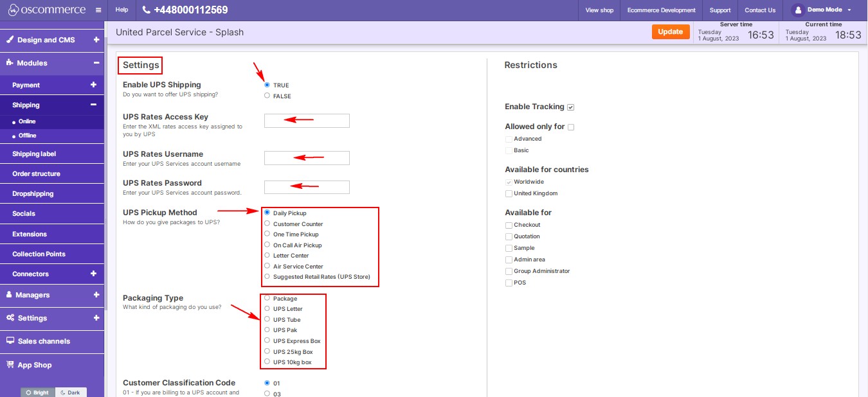This screenshot has height=397, width=868.
Task: Open Dropshipping in the sidebar
Action: tap(33, 194)
